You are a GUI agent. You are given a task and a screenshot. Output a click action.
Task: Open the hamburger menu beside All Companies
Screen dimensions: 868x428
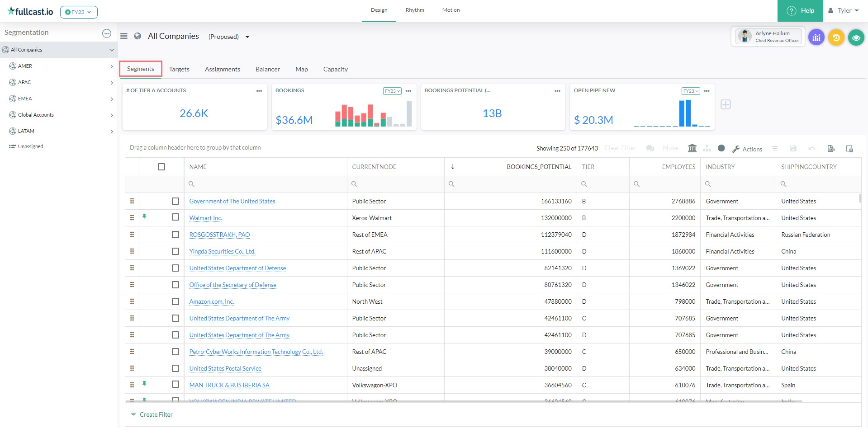click(x=124, y=36)
